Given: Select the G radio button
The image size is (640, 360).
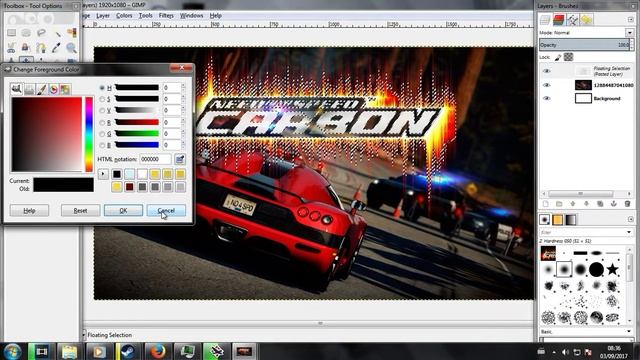Looking at the screenshot, I should click(102, 133).
